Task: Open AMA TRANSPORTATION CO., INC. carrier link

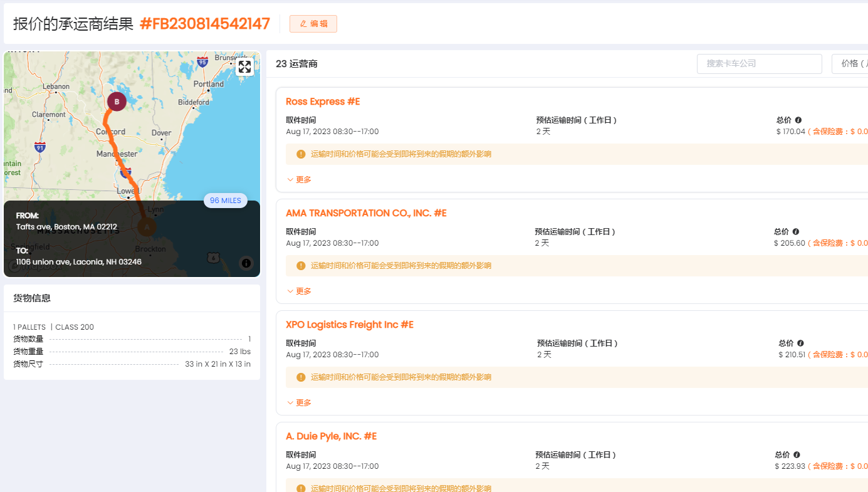Action: pyautogui.click(x=366, y=213)
